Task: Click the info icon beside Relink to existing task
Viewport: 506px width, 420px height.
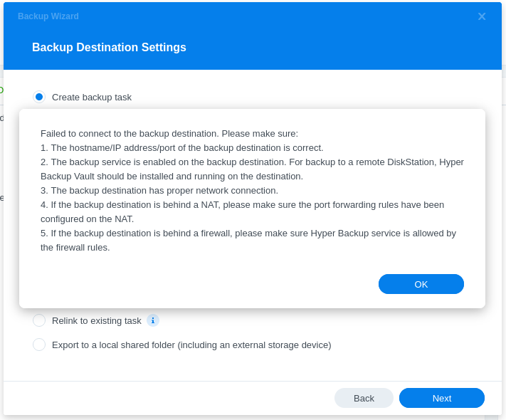Action: (153, 320)
